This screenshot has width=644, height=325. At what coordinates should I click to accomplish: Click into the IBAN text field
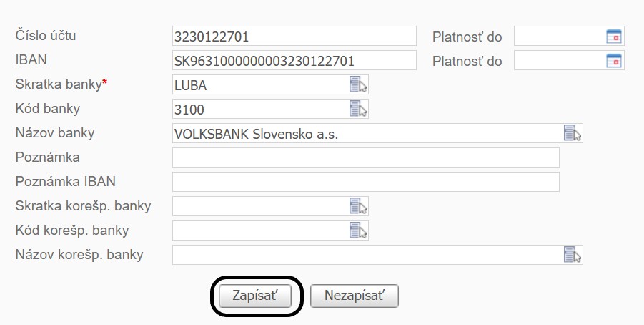294,60
